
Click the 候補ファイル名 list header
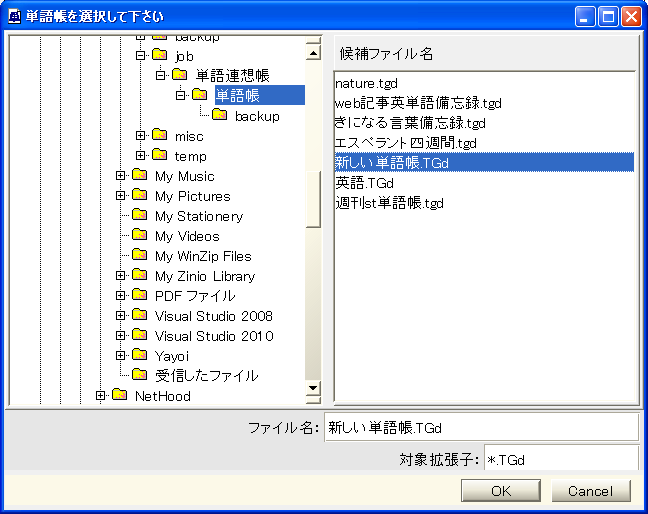[486, 53]
